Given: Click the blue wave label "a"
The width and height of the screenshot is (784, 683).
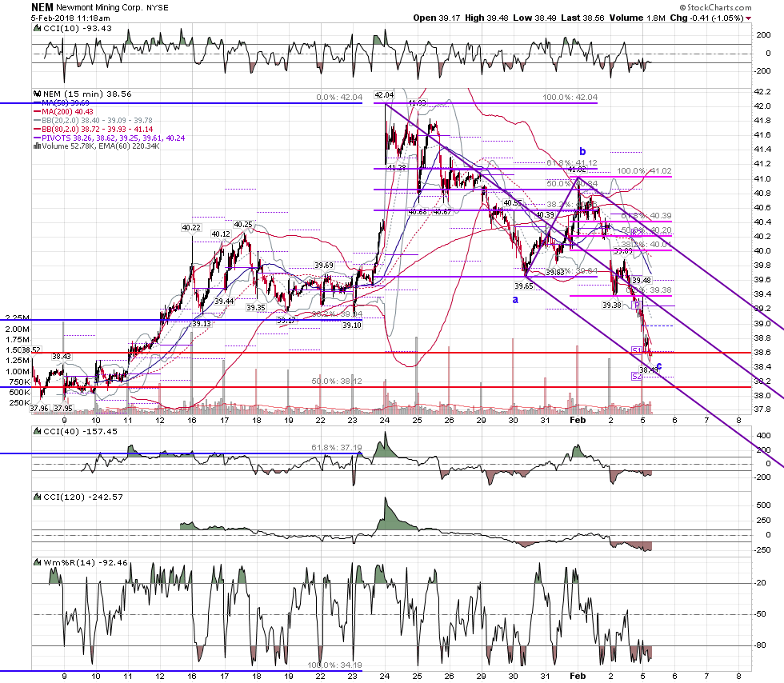Looking at the screenshot, I should [515, 299].
